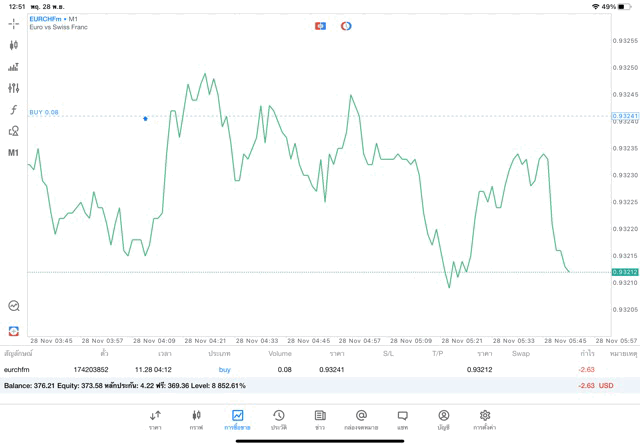Viewport: 640px width, 447px height.
Task: Open the function (f) indicator icon
Action: tap(14, 109)
